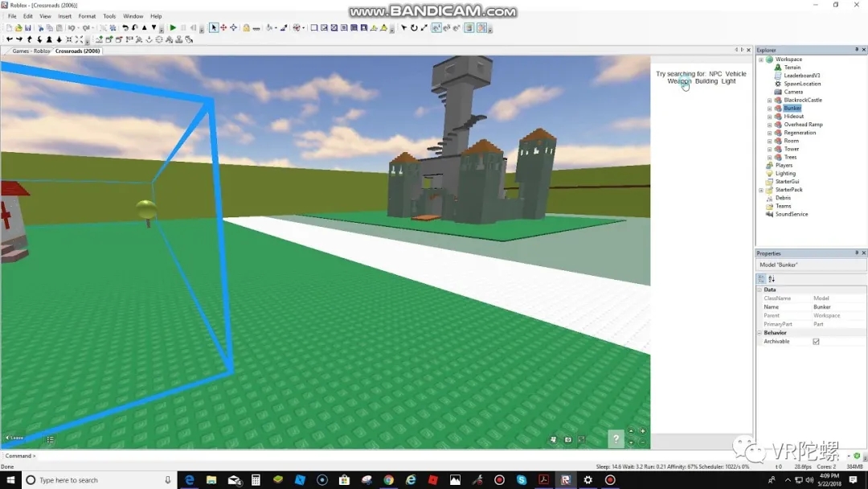
Task: Select Camera in Explorer
Action: pyautogui.click(x=793, y=92)
